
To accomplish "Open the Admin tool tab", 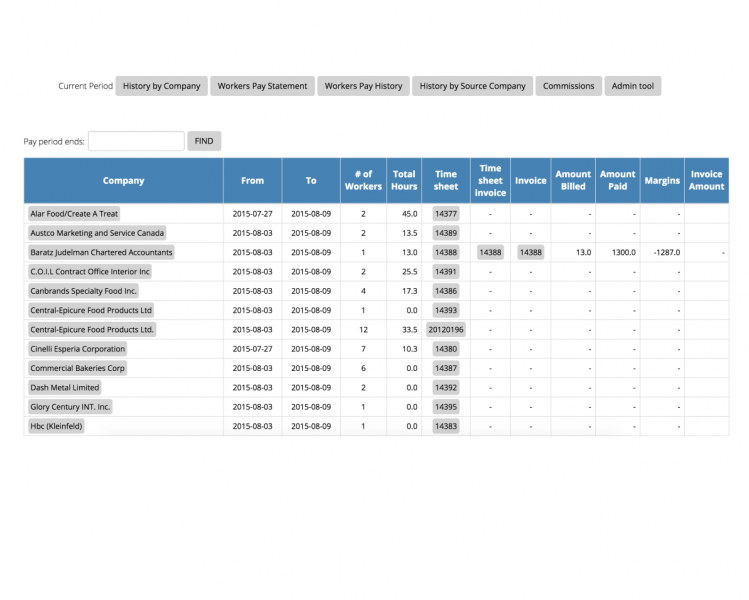I will coord(633,86).
